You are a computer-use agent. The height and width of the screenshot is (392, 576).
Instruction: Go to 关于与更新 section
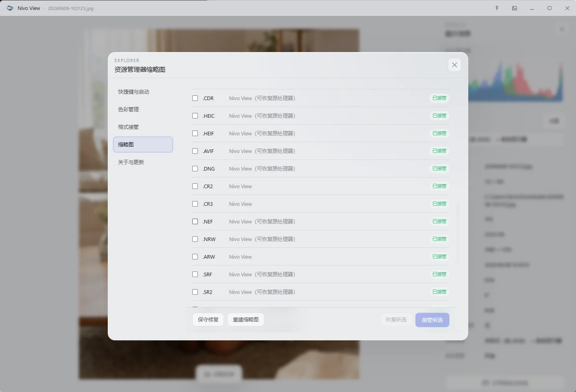pos(143,162)
